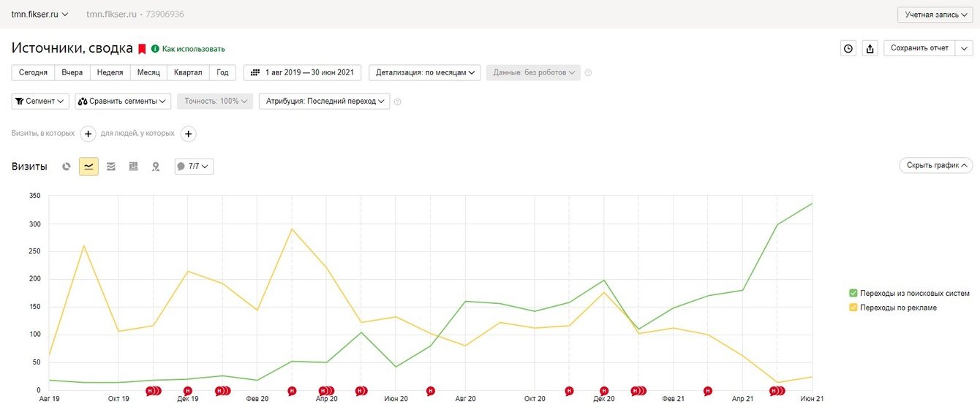The image size is (980, 412).
Task: Open the 'Сегмент' dropdown
Action: [x=40, y=102]
